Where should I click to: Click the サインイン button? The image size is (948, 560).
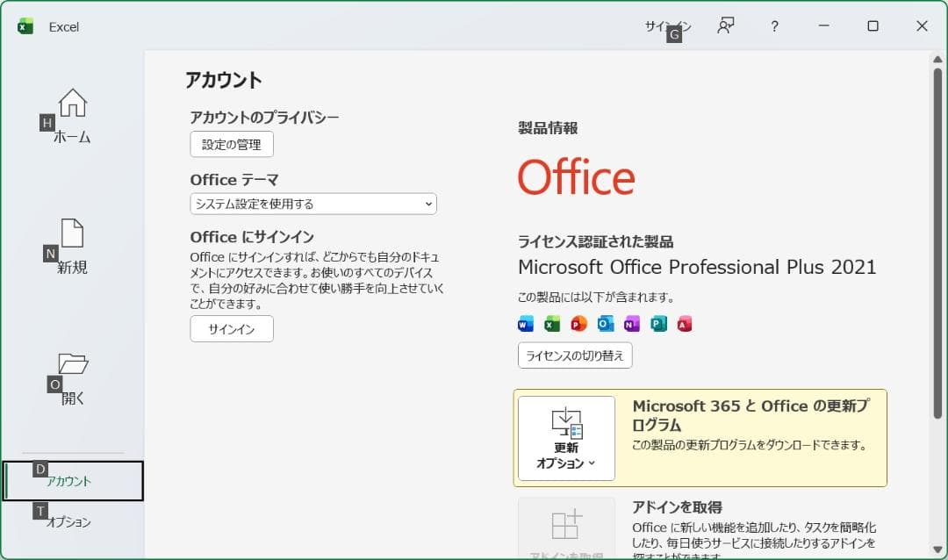[231, 329]
